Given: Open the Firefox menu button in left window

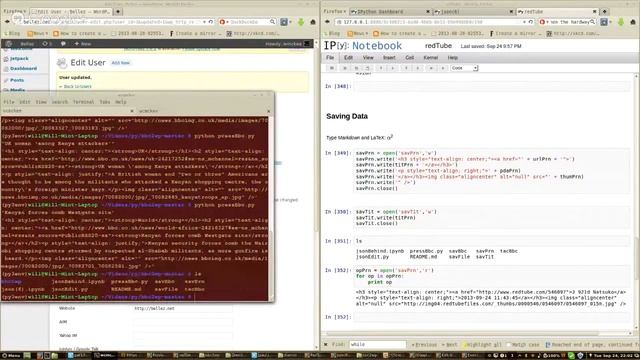Looking at the screenshot, I should [x=14, y=11].
